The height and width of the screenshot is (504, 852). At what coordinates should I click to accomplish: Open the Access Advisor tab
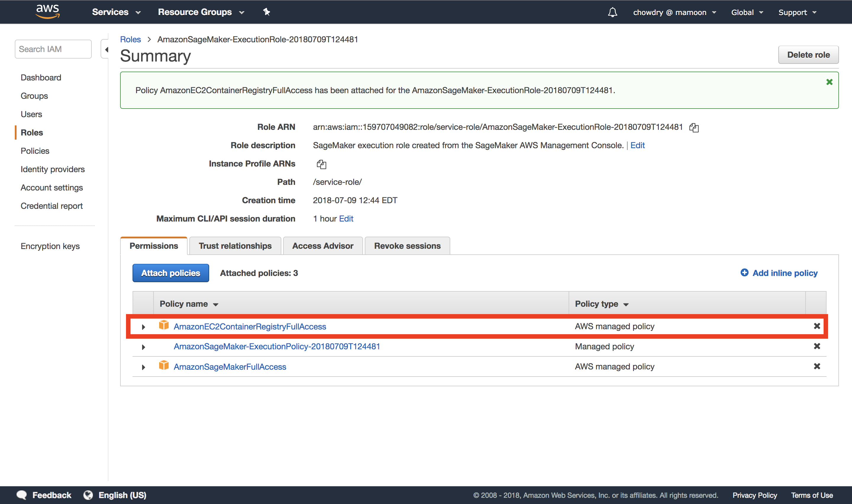322,245
